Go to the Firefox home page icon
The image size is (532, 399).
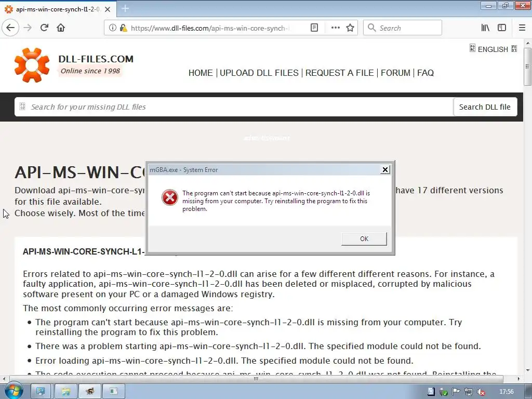(x=61, y=28)
